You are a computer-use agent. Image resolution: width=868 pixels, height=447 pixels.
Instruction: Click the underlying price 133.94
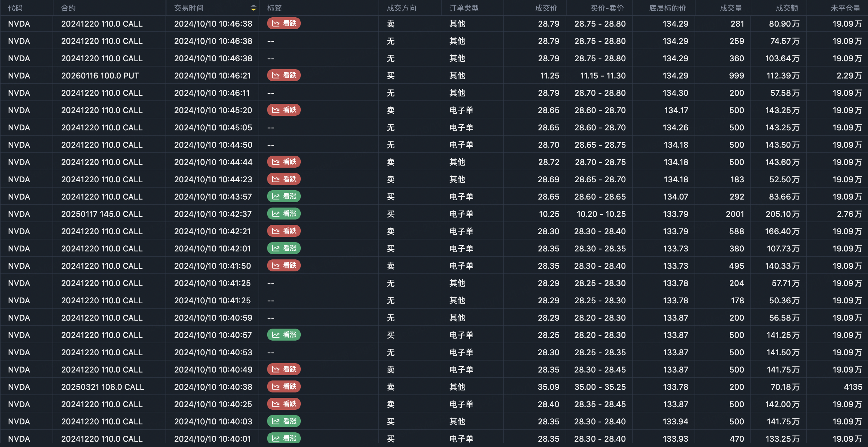coord(676,421)
